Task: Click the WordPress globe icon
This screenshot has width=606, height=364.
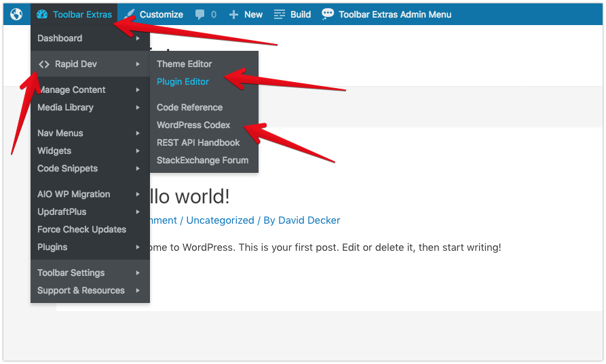Action: [16, 14]
